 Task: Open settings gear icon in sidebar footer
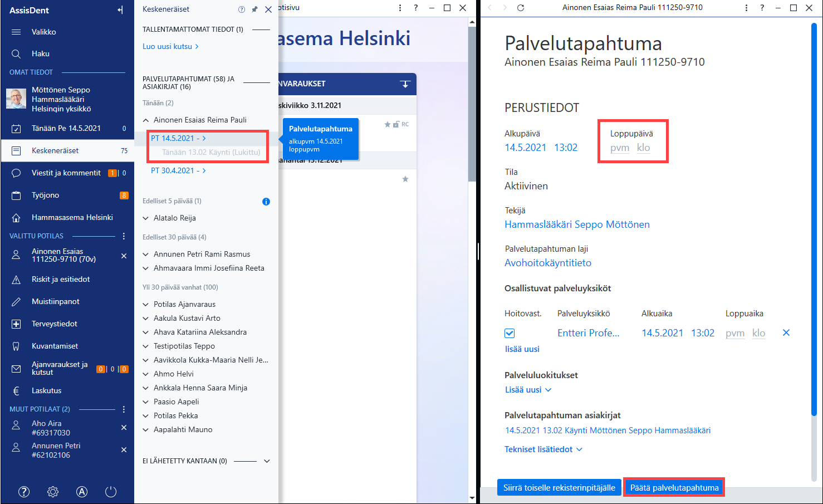coord(53,492)
